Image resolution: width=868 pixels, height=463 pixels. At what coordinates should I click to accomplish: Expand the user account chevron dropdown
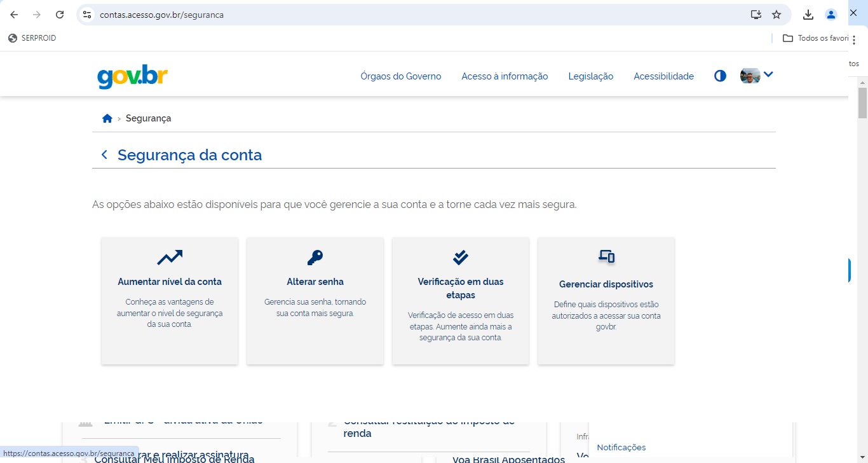coord(768,74)
